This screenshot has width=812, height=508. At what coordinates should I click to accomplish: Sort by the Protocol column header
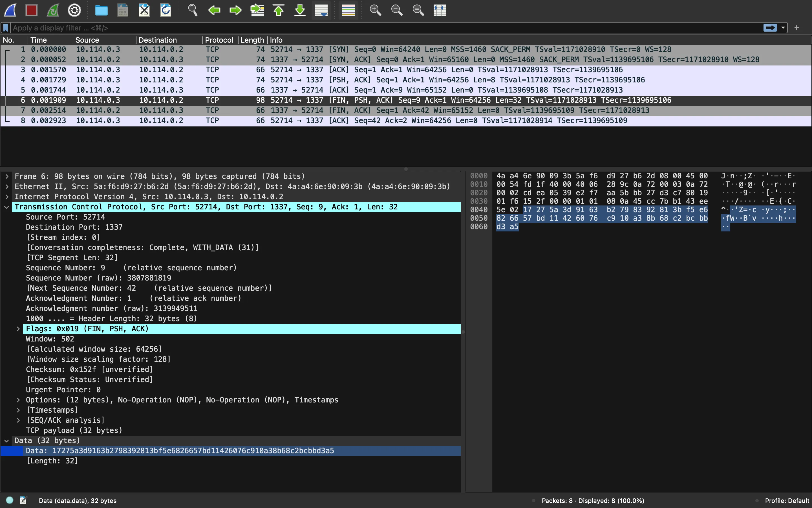(x=220, y=40)
